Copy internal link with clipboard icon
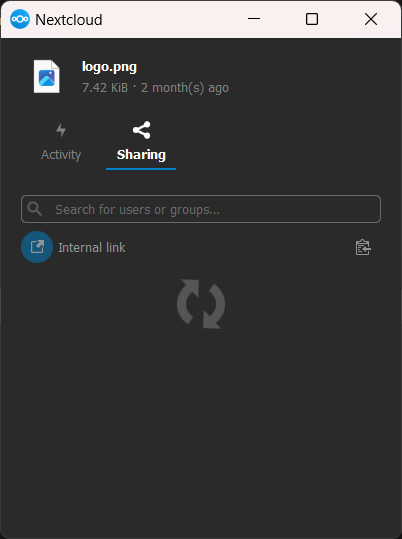Screen dimensions: 402x539 click(363, 248)
